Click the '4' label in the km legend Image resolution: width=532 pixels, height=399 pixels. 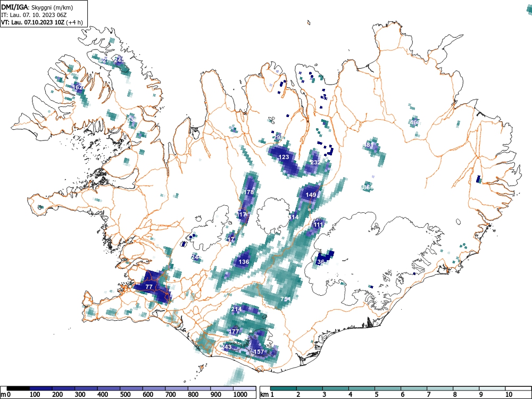(x=351, y=394)
